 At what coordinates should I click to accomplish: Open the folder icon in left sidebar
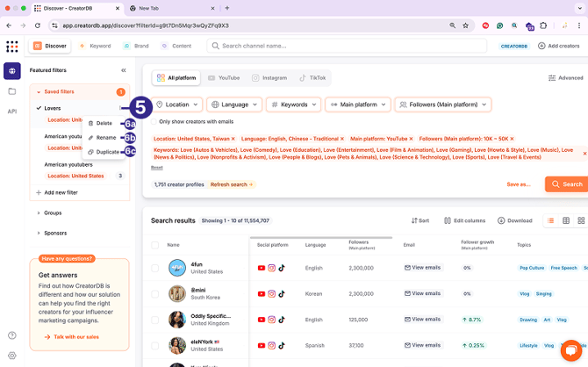coord(12,91)
